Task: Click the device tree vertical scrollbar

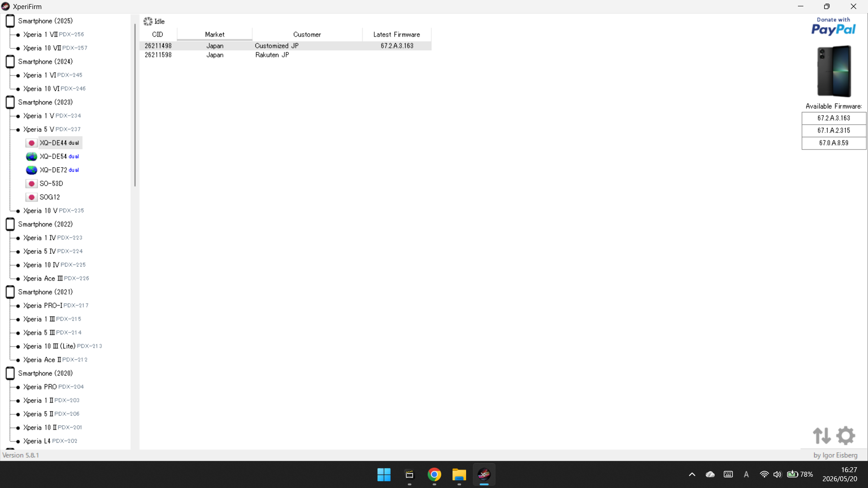Action: click(x=135, y=105)
